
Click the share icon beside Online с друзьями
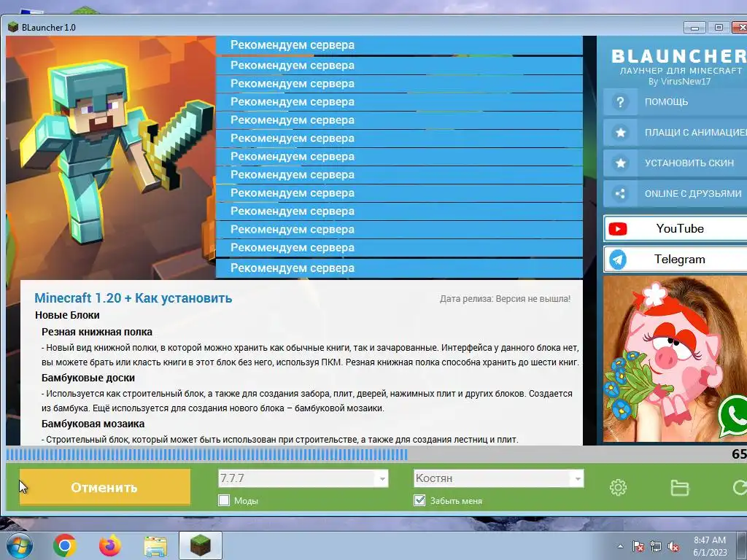[620, 193]
